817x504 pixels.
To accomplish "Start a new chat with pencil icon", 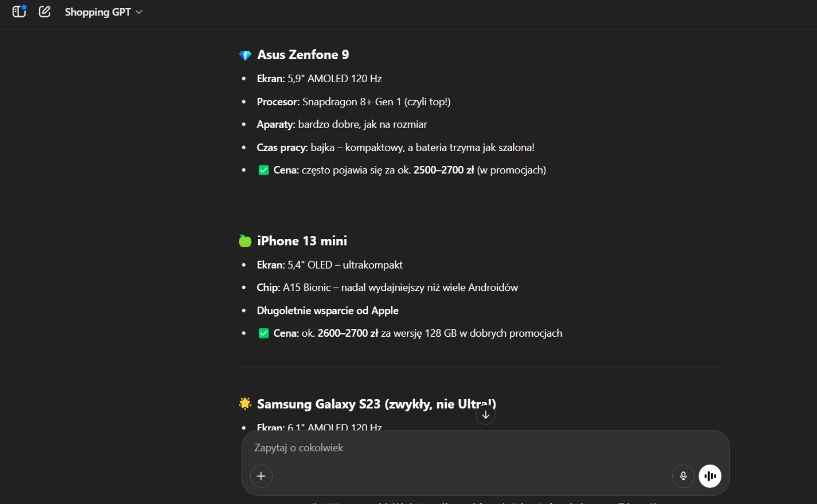I will [x=44, y=12].
